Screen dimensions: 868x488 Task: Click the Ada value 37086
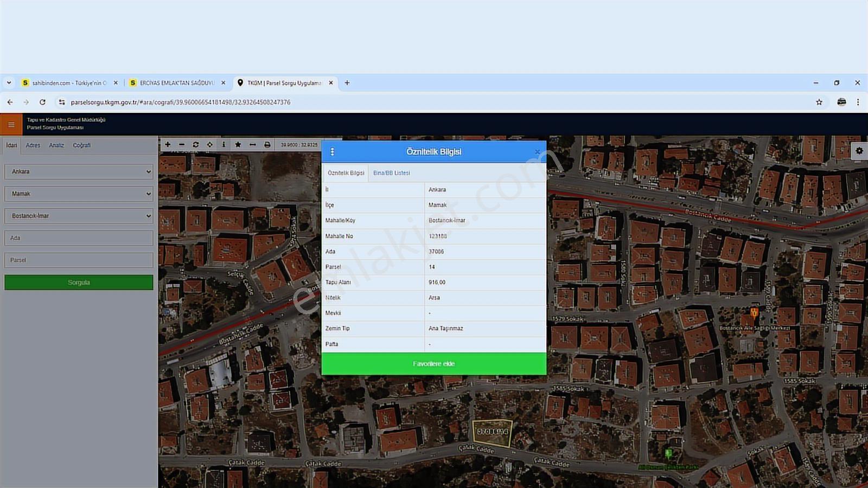click(x=436, y=252)
